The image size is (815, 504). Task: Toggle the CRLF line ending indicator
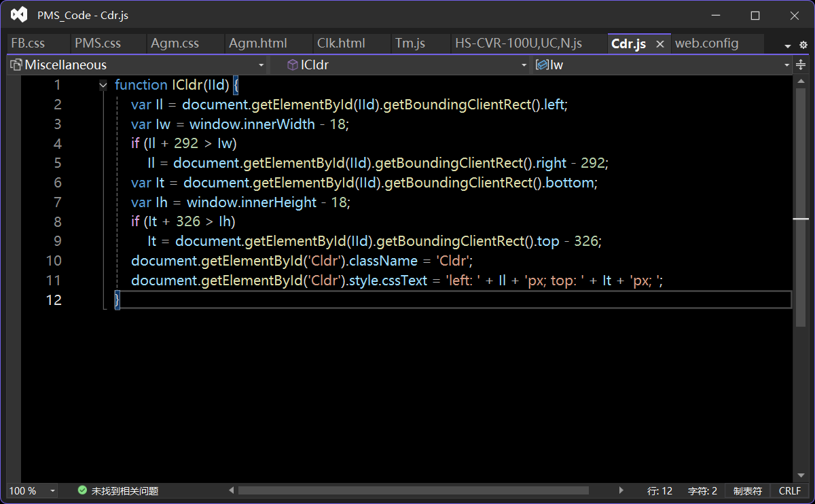click(x=789, y=490)
